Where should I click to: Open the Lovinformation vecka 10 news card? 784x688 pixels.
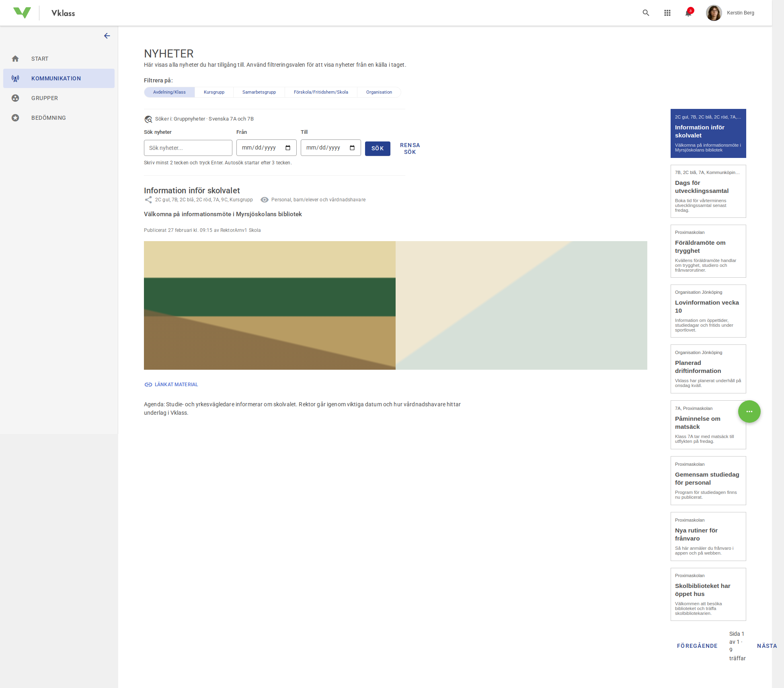(708, 311)
